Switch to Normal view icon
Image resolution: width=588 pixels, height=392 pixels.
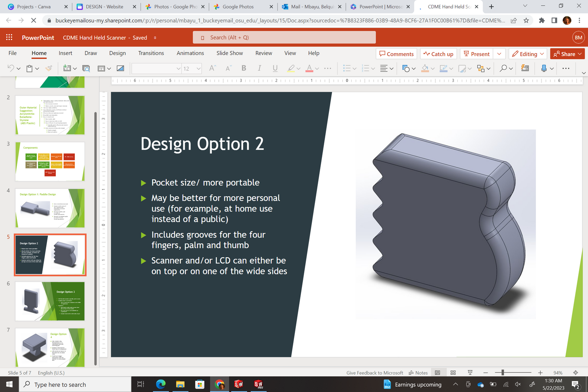click(x=438, y=373)
